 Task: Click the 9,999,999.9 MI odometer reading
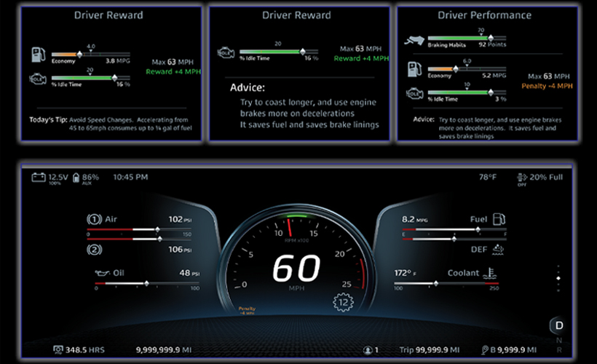pos(164,349)
